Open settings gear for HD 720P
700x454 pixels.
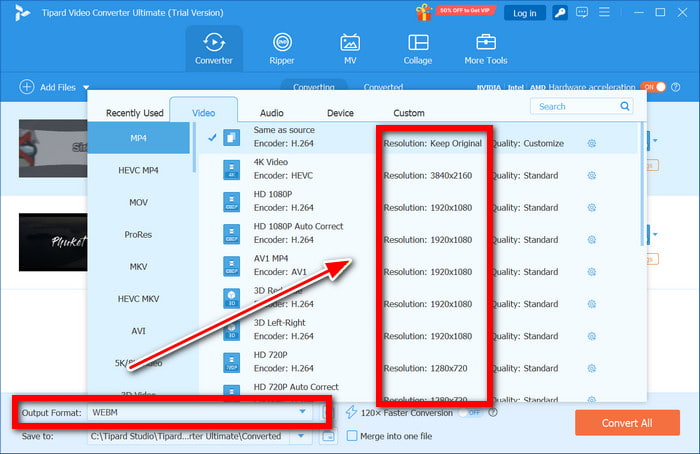pos(592,368)
